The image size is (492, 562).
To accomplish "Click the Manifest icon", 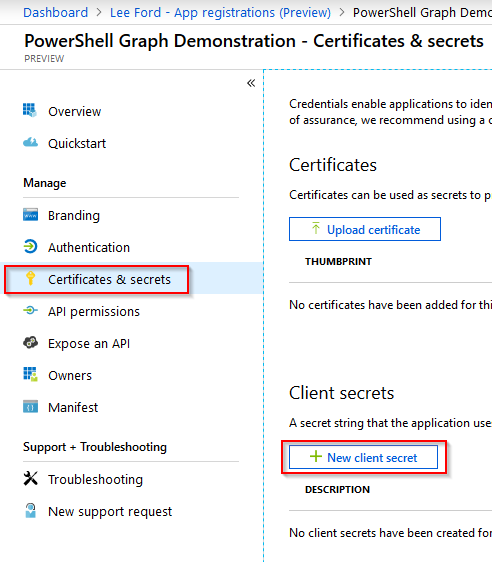I will 30,407.
